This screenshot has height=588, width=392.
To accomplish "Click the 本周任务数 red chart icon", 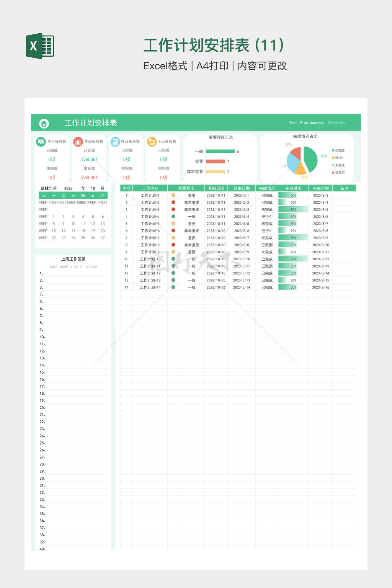I will point(78,142).
